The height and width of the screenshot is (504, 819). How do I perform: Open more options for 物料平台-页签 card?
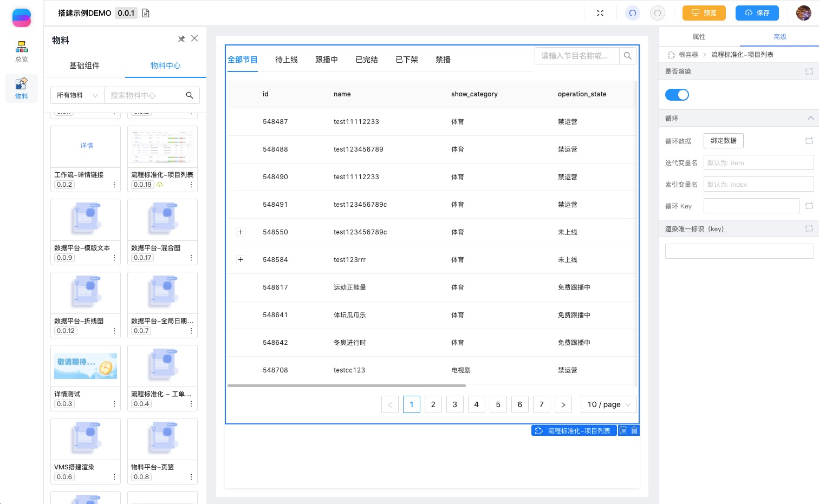coord(191,477)
